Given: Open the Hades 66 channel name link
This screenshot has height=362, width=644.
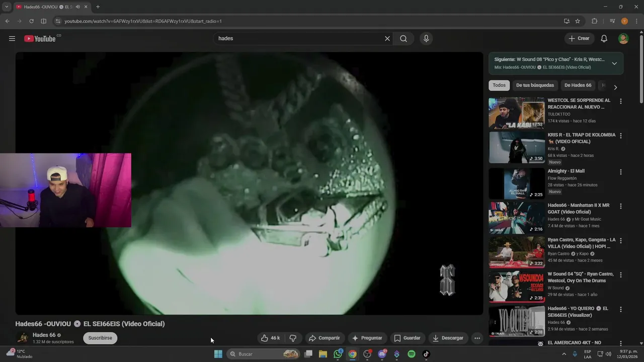Looking at the screenshot, I should coord(44,335).
